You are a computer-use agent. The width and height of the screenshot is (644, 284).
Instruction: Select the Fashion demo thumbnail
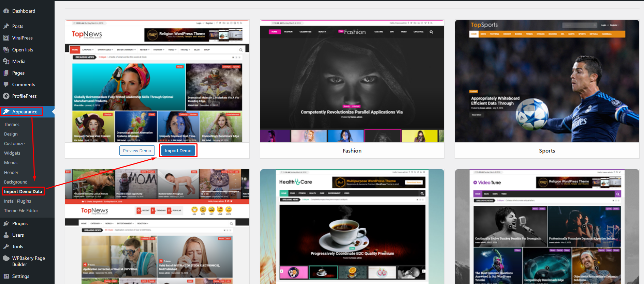tap(352, 81)
